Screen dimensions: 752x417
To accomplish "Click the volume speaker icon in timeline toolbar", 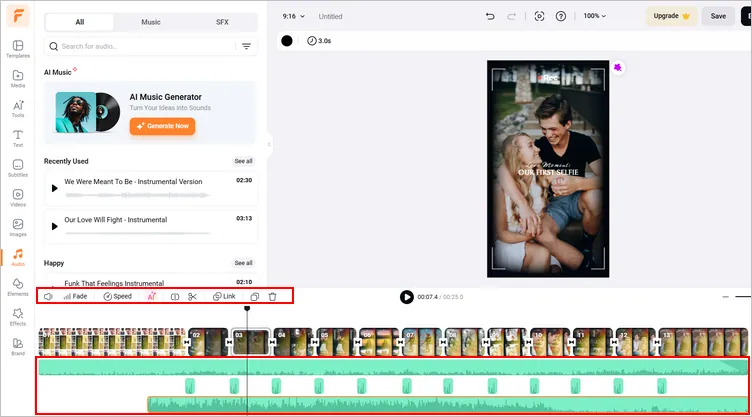I will click(x=48, y=297).
